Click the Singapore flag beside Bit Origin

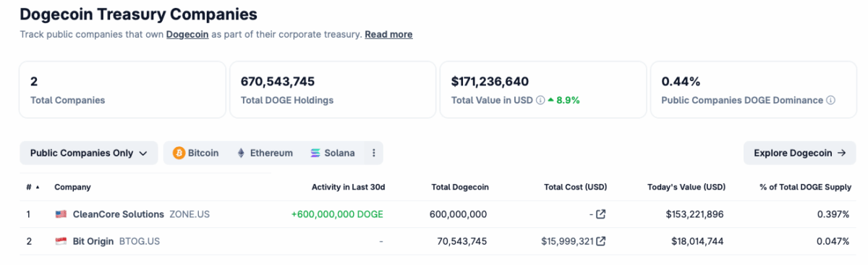point(61,241)
